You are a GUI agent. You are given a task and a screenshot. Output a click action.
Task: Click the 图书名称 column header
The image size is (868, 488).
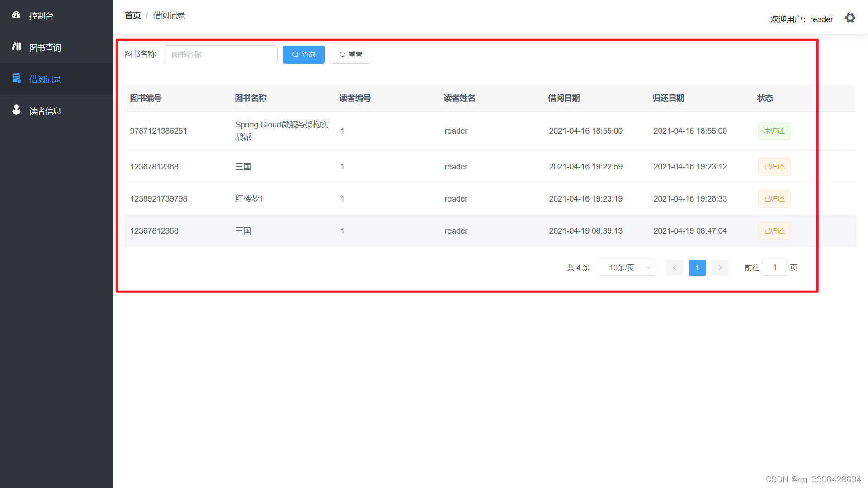pyautogui.click(x=251, y=98)
